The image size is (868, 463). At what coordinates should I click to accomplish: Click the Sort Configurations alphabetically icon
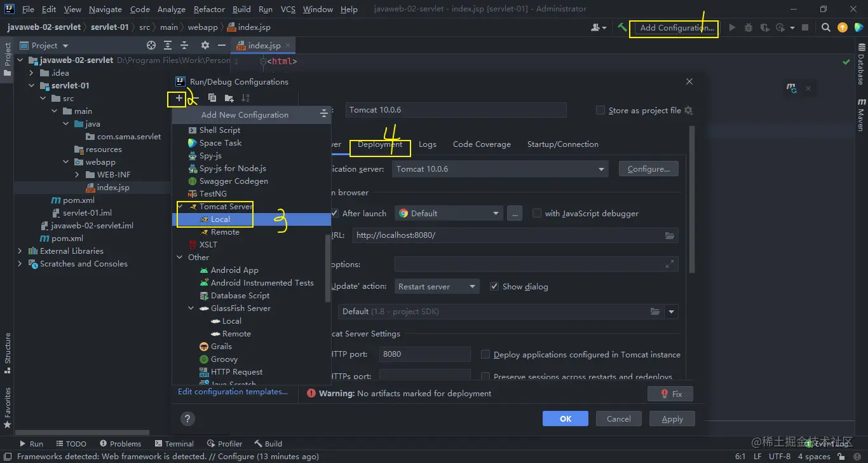[x=245, y=98]
